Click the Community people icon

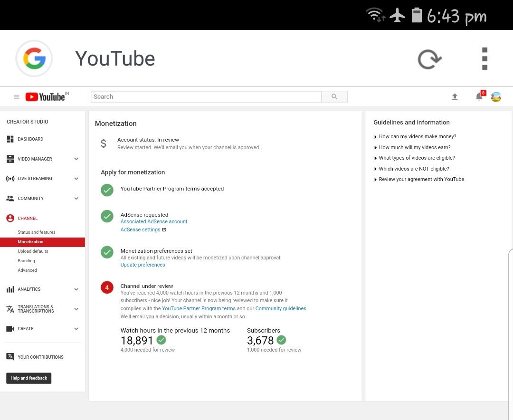10,199
